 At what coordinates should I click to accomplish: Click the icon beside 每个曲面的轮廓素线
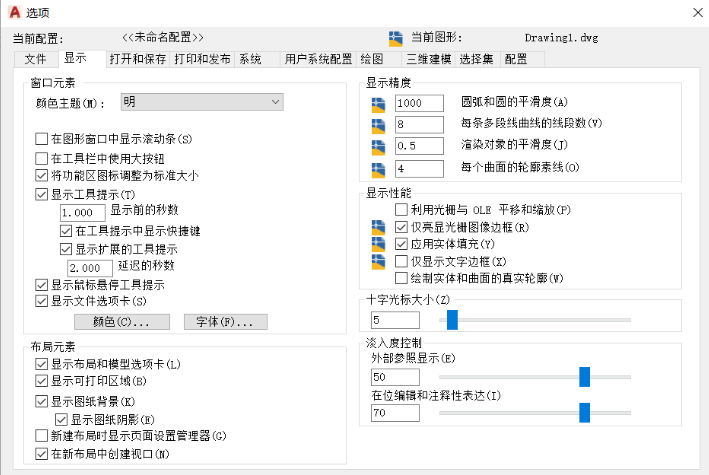[x=378, y=169]
